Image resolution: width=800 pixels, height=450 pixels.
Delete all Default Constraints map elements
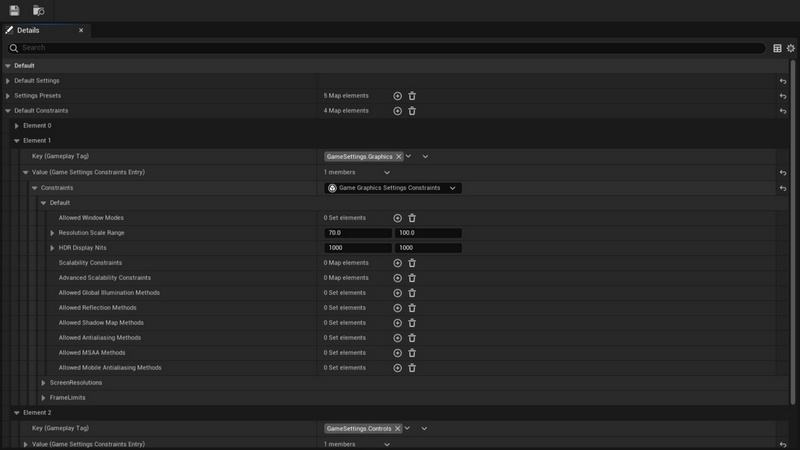pyautogui.click(x=412, y=111)
